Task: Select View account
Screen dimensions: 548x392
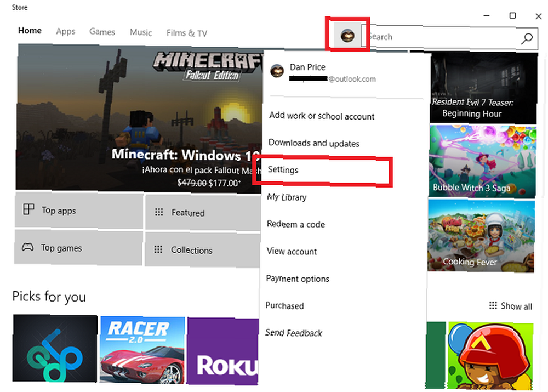Action: (x=292, y=251)
